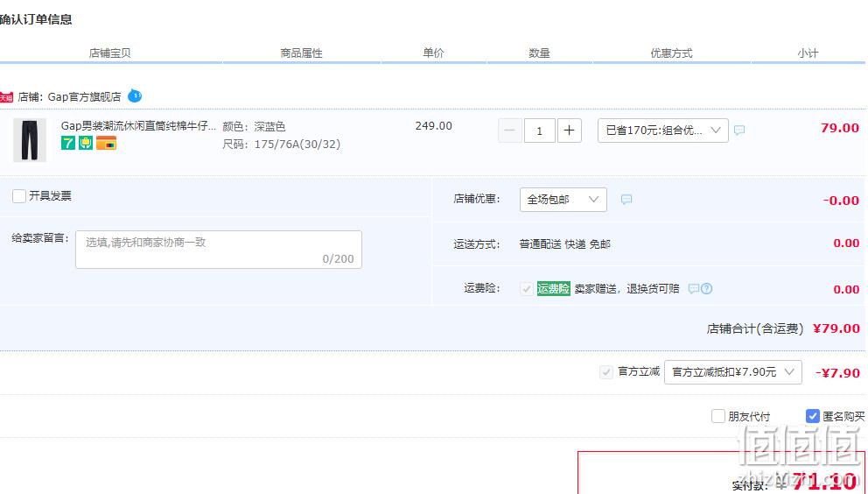
Task: Check the 开具发票 checkbox
Action: point(19,195)
